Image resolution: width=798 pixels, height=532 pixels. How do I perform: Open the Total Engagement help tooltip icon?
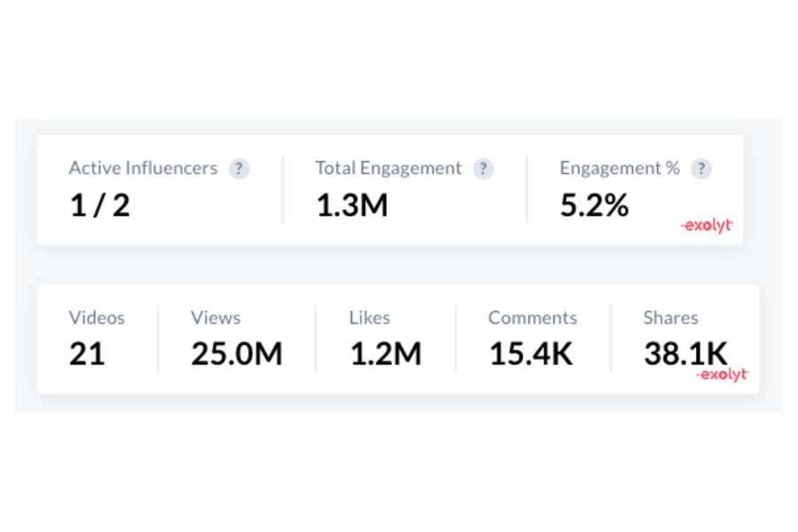click(x=483, y=169)
